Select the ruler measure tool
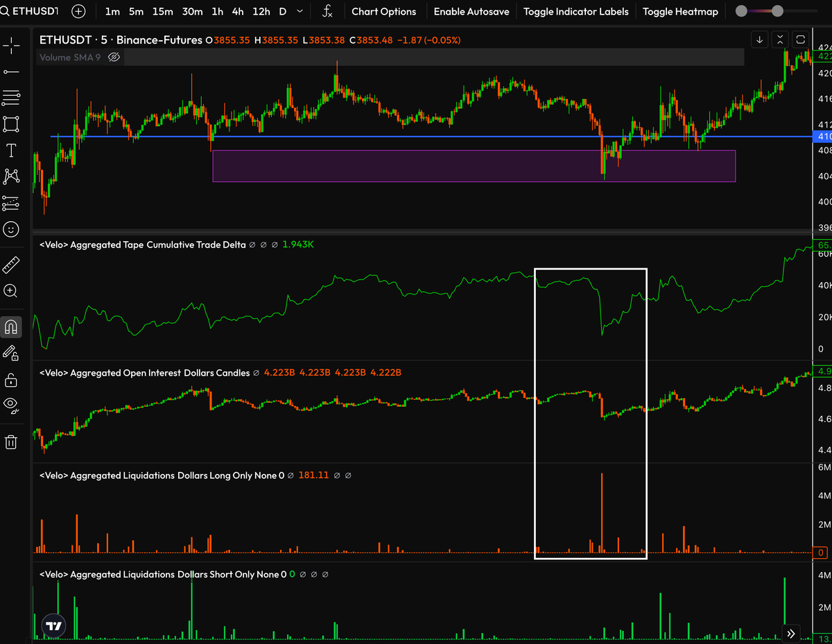 pyautogui.click(x=11, y=265)
